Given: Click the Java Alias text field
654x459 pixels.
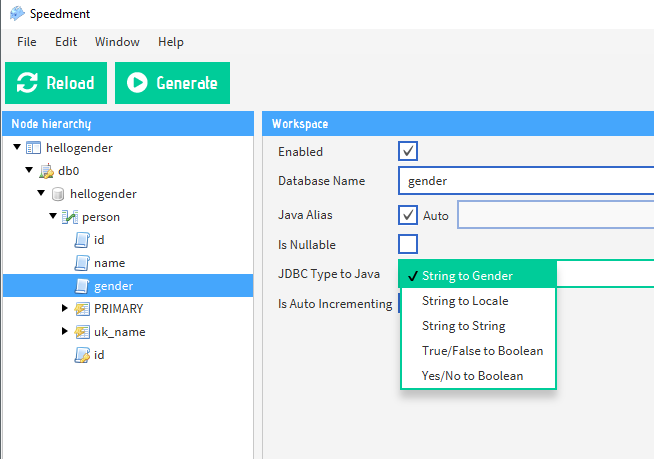Looking at the screenshot, I should [556, 215].
